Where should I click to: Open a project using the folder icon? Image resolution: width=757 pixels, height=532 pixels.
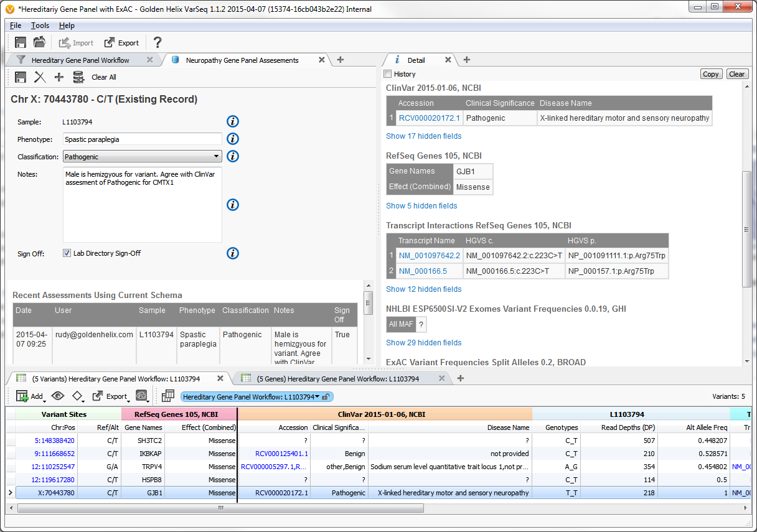point(38,42)
